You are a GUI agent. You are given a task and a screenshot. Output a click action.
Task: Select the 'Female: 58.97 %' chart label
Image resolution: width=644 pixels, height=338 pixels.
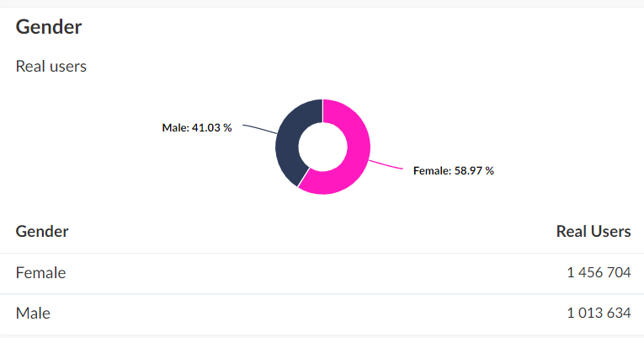click(453, 170)
